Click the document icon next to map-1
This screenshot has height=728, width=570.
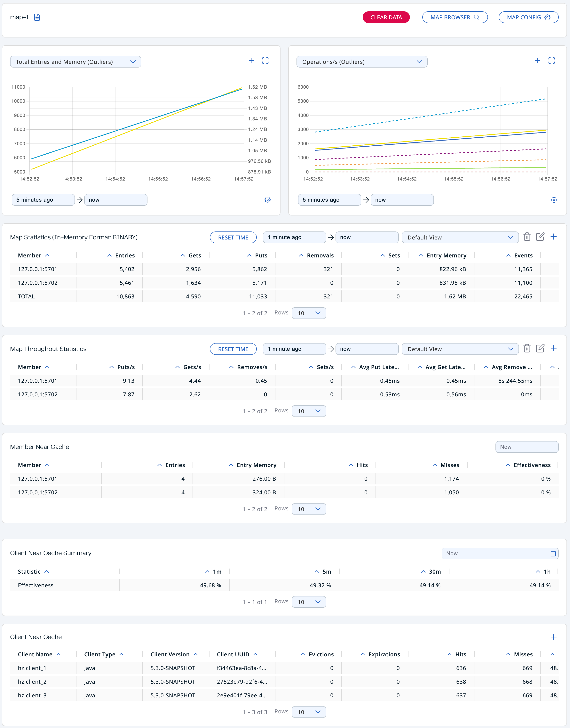(x=37, y=17)
